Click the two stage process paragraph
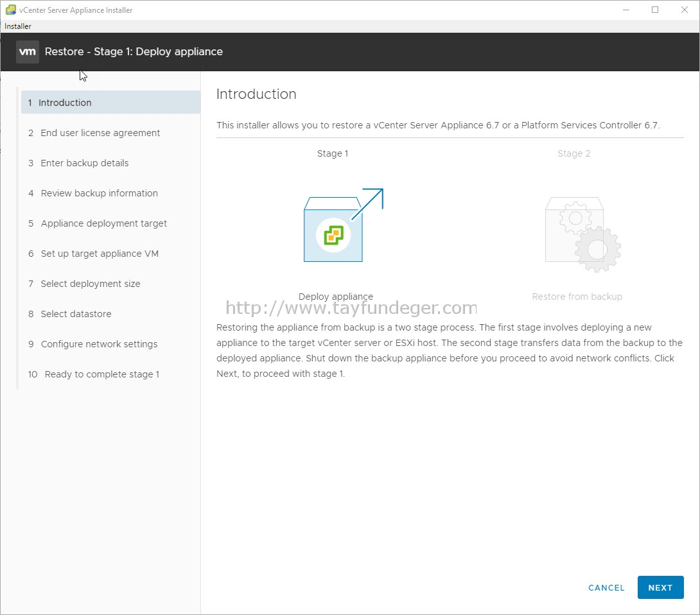Screen dimensions: 700x615 (x=450, y=351)
